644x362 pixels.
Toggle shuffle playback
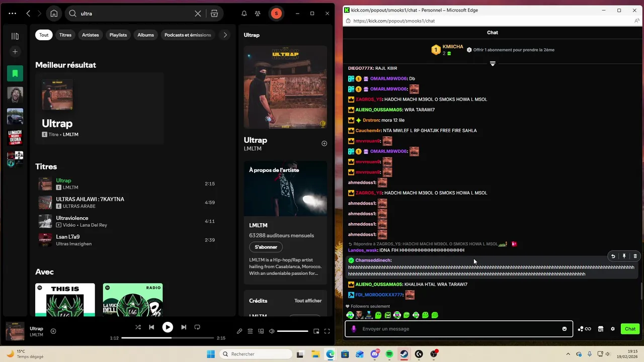pyautogui.click(x=138, y=327)
